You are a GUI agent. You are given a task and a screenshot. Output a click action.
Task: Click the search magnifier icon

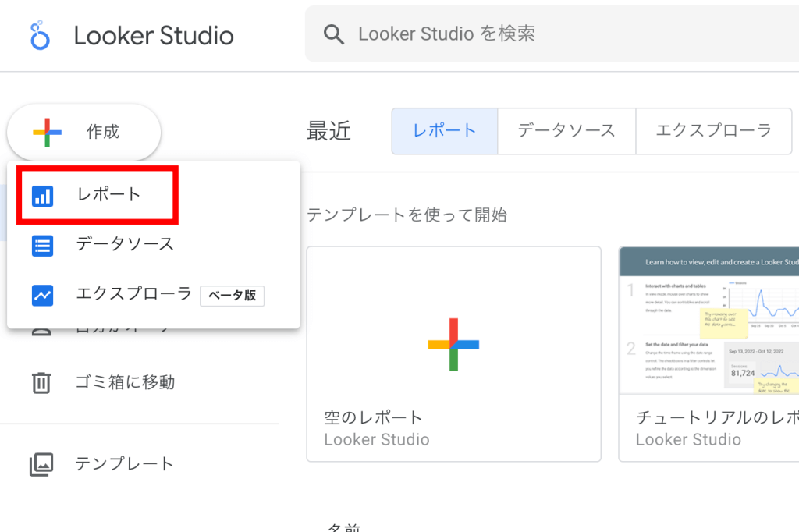334,34
